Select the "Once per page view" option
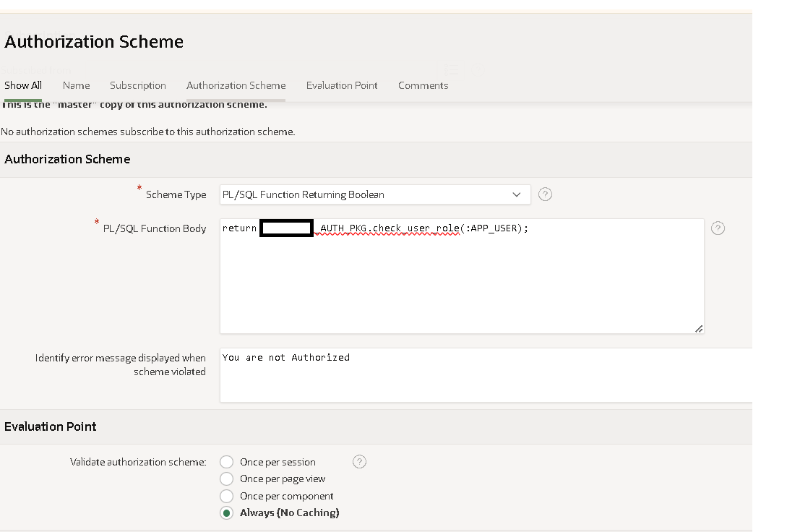Screen dimensions: 800x532 [226, 479]
